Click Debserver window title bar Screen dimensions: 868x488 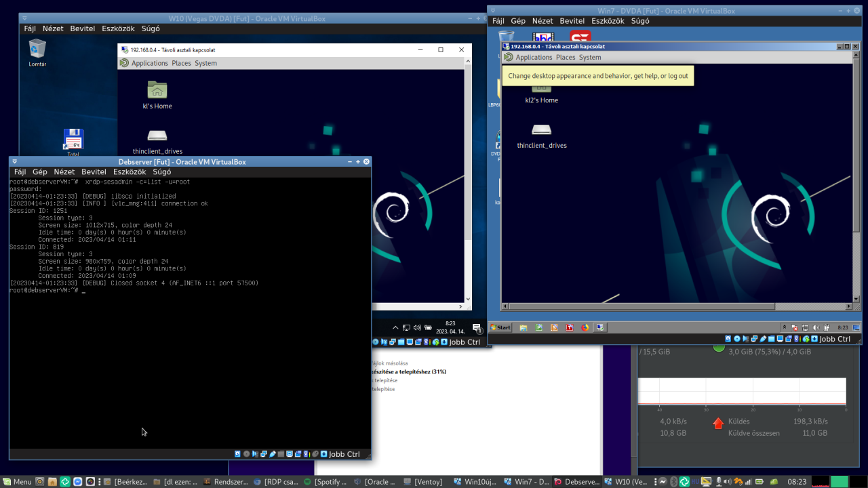click(182, 162)
